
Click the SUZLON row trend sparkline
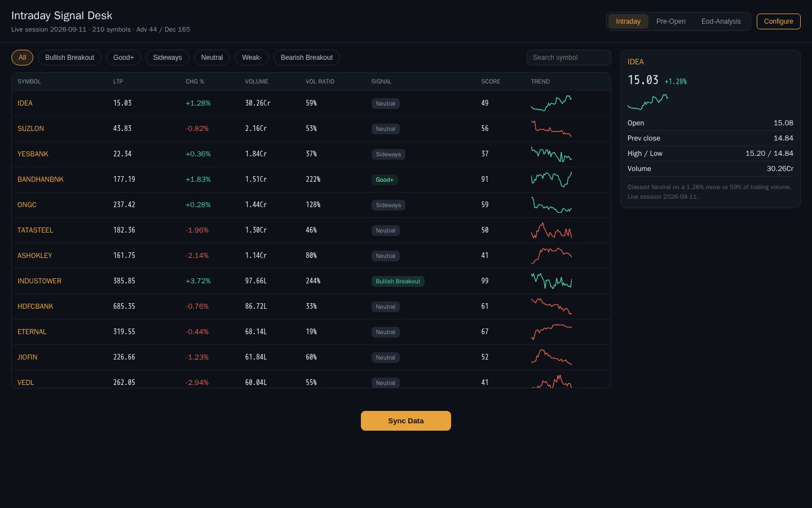pyautogui.click(x=551, y=129)
